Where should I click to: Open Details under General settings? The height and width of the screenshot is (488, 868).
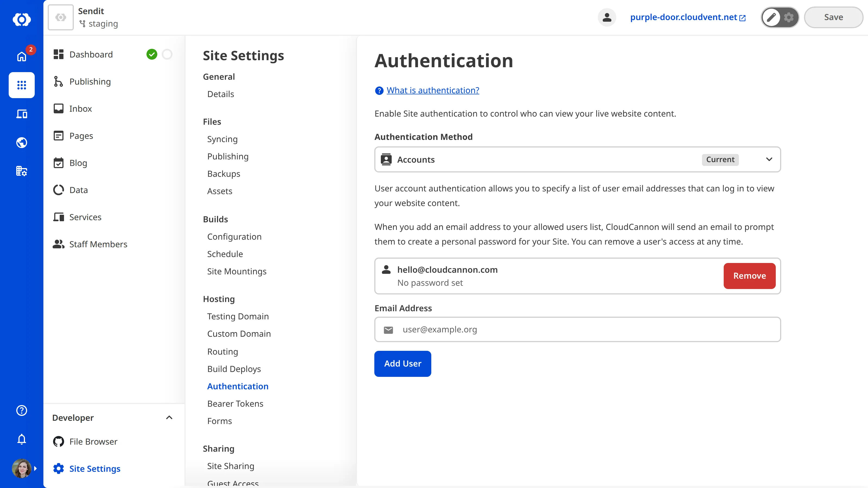220,94
